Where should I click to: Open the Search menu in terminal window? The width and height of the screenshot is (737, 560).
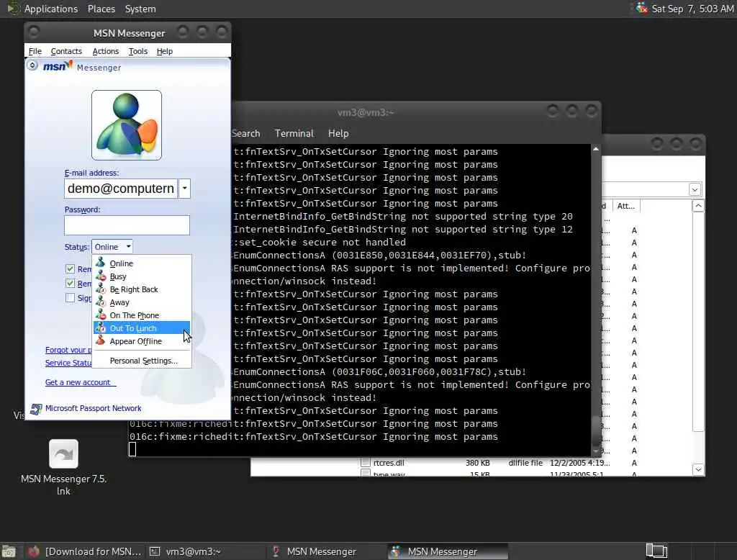246,134
